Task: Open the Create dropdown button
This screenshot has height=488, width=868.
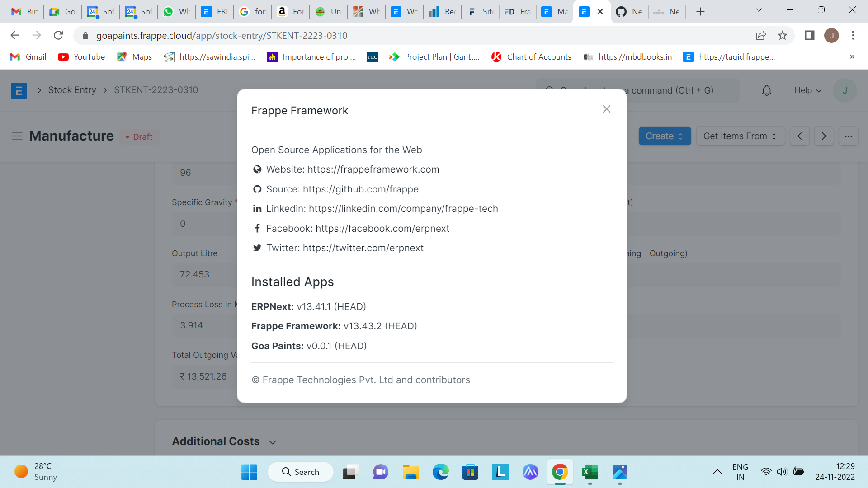Action: [664, 136]
